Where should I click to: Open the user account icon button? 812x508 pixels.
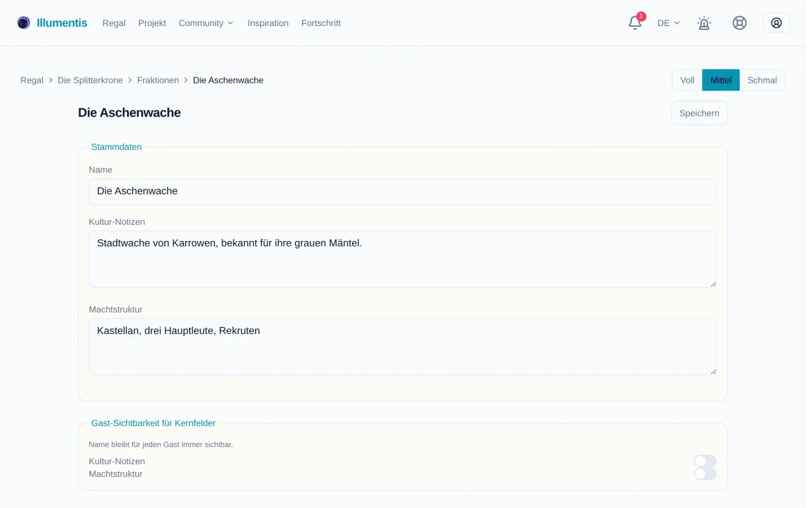pyautogui.click(x=776, y=23)
